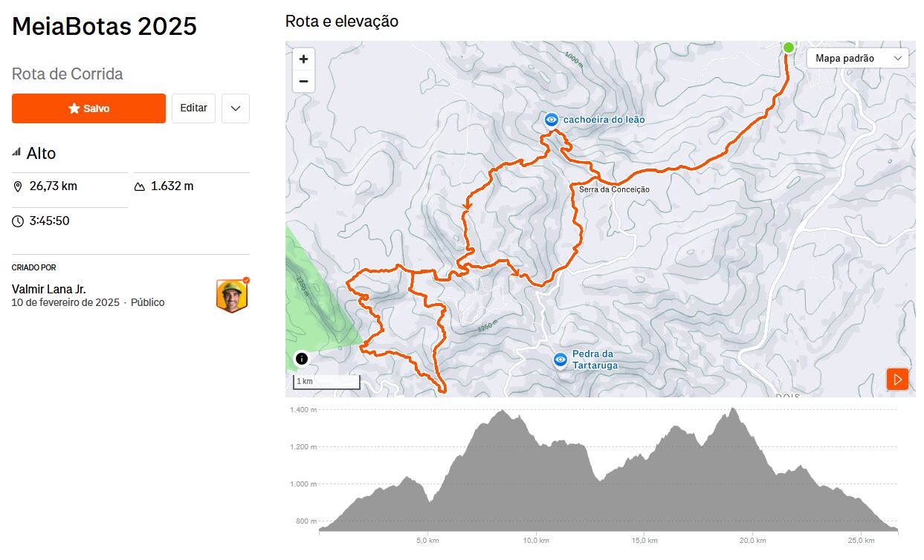Click the Serra da Conceição map label
The width and height of the screenshot is (924, 560).
point(614,189)
